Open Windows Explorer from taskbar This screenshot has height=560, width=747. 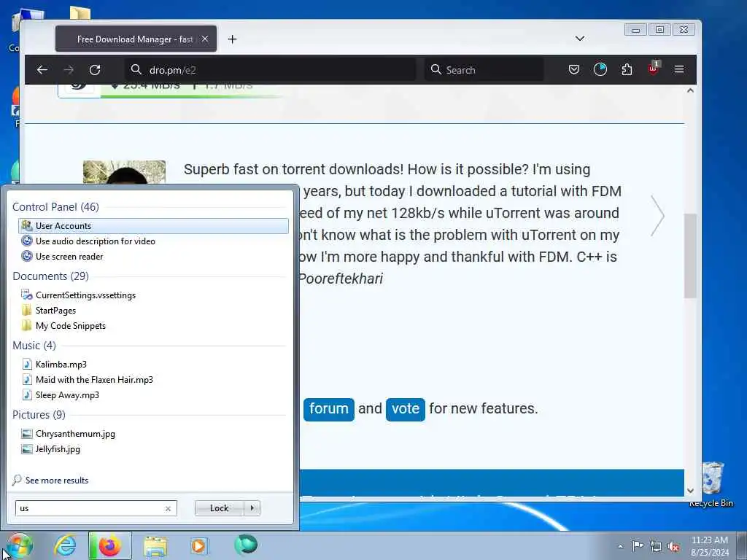[155, 546]
